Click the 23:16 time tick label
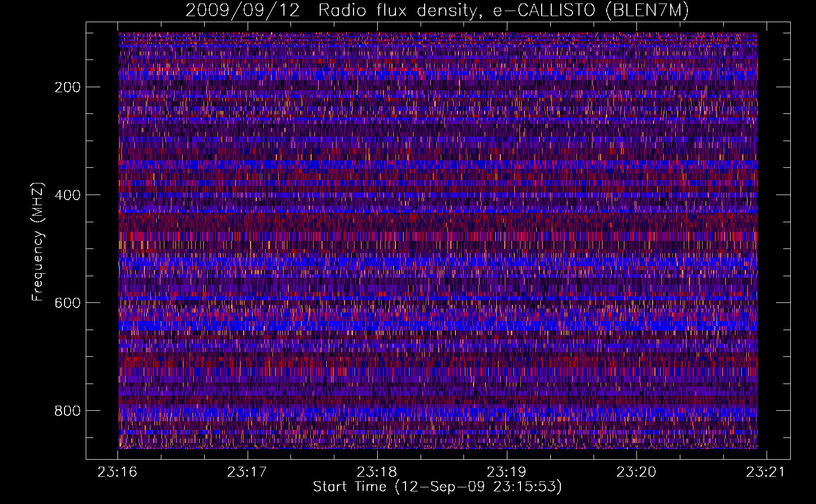This screenshot has height=504, width=816. click(x=118, y=472)
